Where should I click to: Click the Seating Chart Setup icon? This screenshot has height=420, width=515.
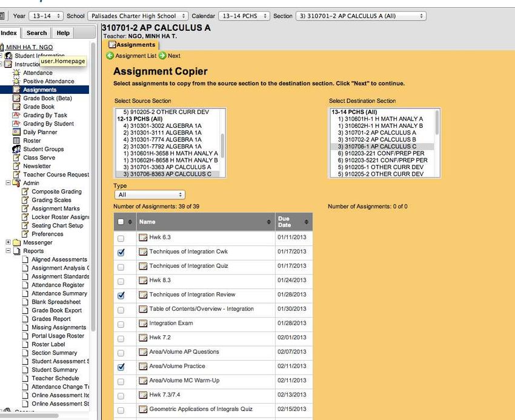point(25,225)
